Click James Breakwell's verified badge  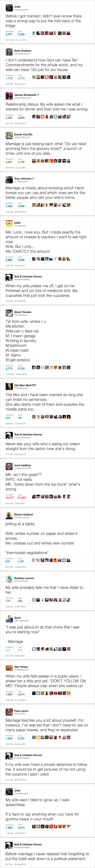tap(38, 95)
